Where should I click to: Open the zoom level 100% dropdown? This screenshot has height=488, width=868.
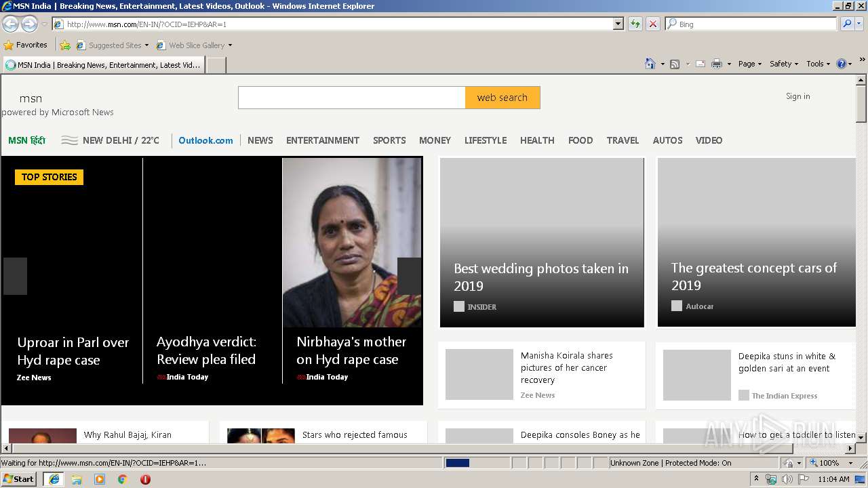click(x=850, y=463)
